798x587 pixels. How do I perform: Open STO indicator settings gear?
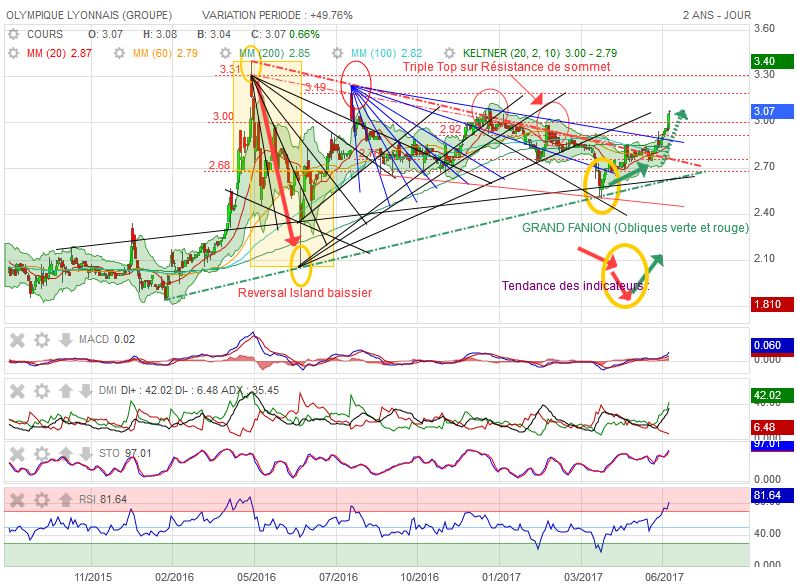[42, 454]
